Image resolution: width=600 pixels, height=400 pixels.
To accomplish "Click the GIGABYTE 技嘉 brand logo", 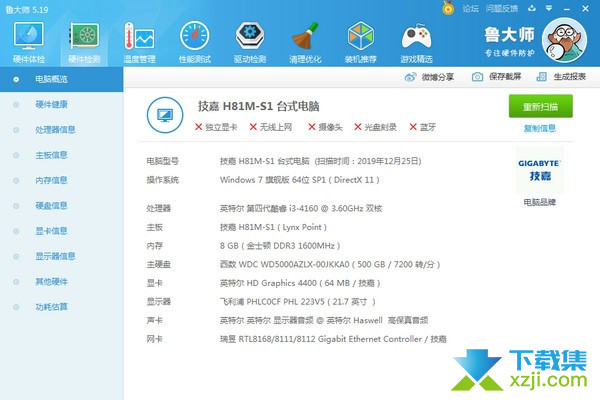I will click(540, 170).
